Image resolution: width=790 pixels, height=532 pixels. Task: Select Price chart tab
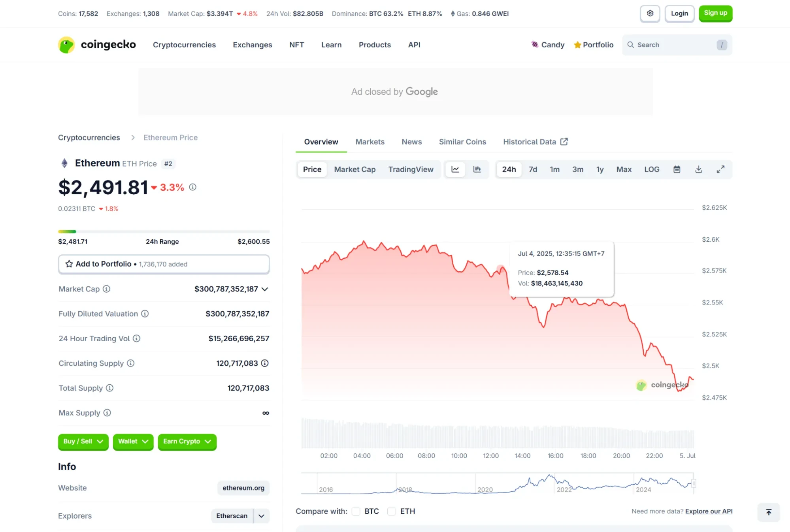[312, 169]
